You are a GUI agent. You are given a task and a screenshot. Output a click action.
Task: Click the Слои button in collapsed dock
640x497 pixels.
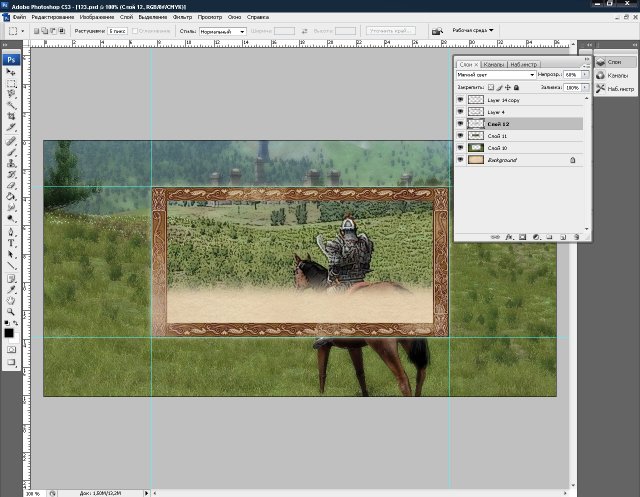click(x=613, y=61)
